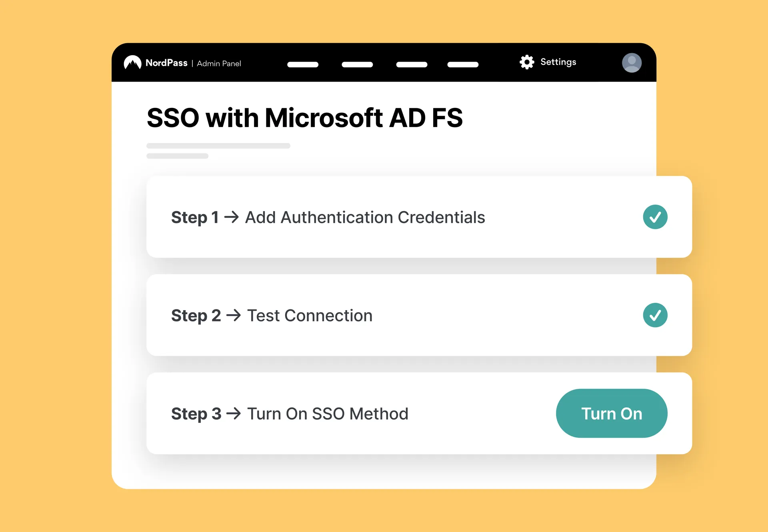Expand the Test Connection step
Viewport: 768px width, 532px height.
310,315
